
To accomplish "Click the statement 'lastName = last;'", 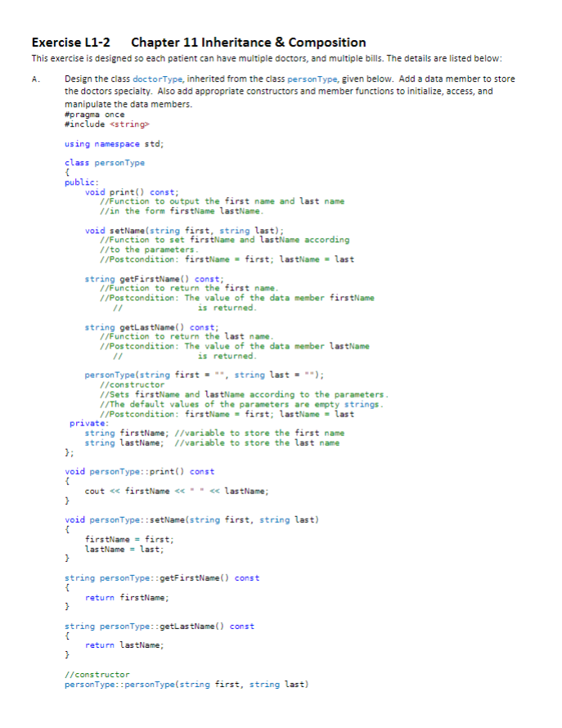I will (x=124, y=549).
